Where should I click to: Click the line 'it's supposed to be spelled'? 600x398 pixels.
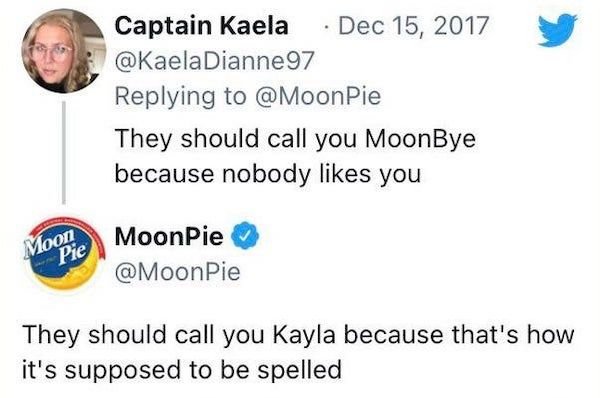coord(182,370)
